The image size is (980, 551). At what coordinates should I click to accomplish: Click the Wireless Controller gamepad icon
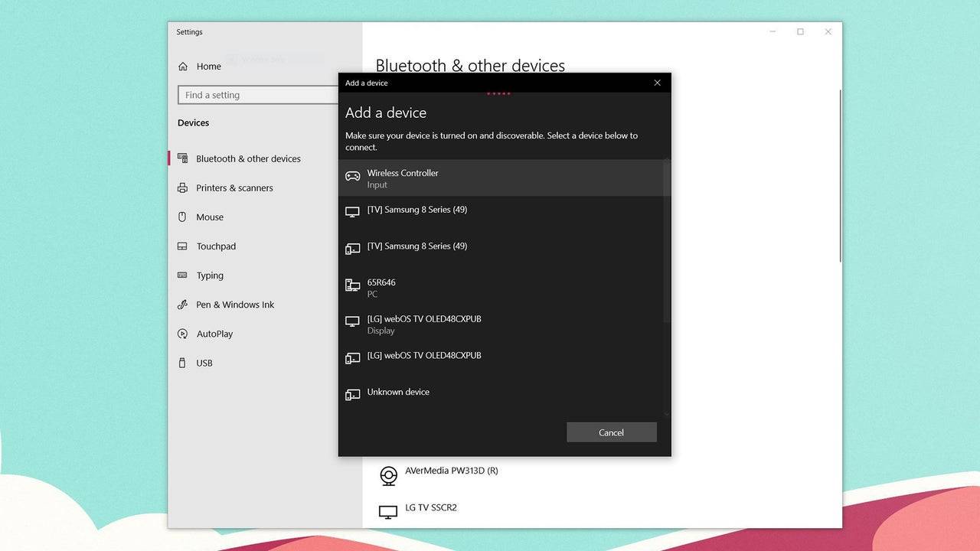[x=352, y=177]
